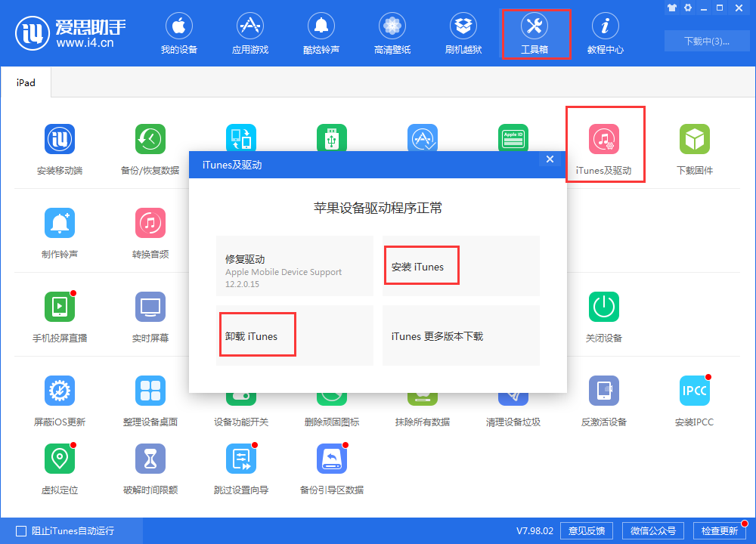Click 微信公众号 button
Image resolution: width=756 pixels, height=544 pixels.
point(653,531)
